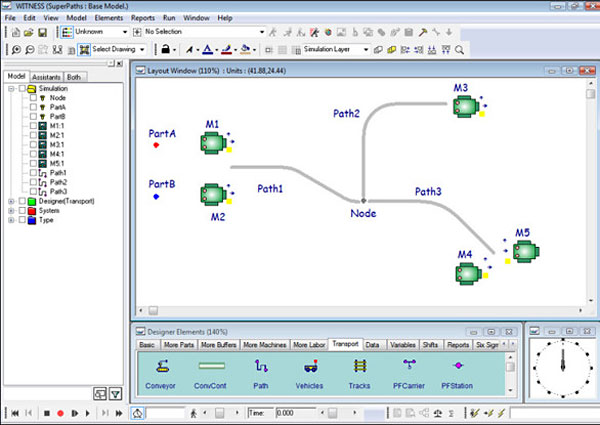This screenshot has width=600, height=425.
Task: Click the walk-mode figure in run toolbar
Action: point(193,413)
